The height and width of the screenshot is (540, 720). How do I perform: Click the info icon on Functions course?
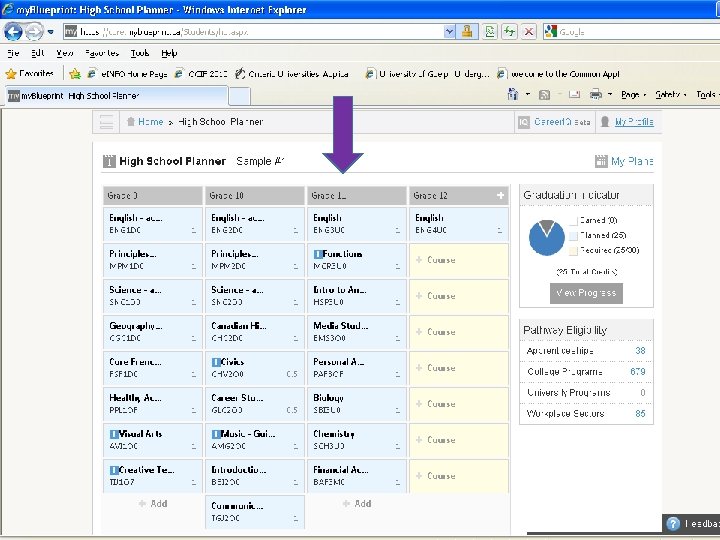318,254
